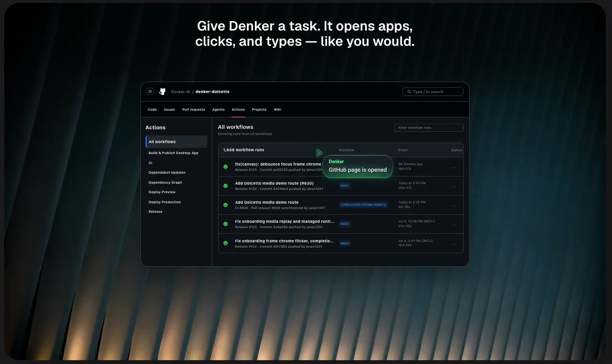The height and width of the screenshot is (364, 612).
Task: Click the Today at 2:29 PM timestamp
Action: [x=412, y=202]
